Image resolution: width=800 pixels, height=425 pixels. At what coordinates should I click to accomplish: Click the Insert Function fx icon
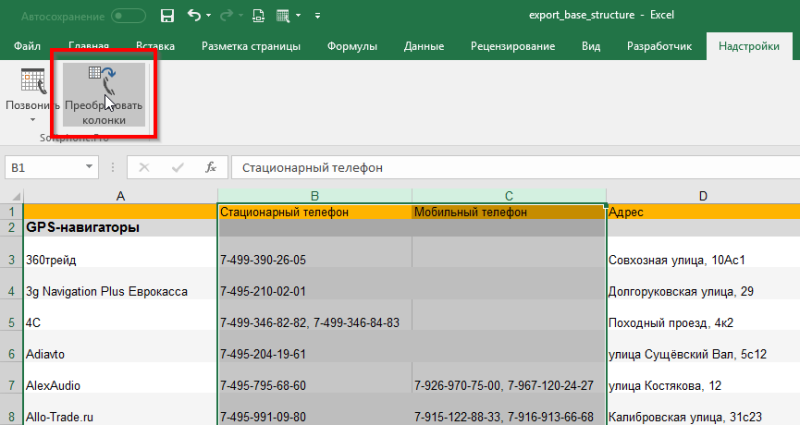point(210,167)
